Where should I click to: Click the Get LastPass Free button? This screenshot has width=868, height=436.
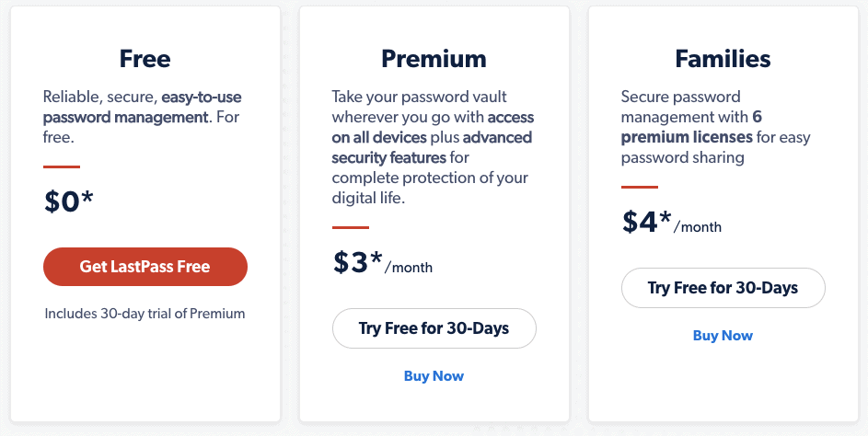click(145, 267)
